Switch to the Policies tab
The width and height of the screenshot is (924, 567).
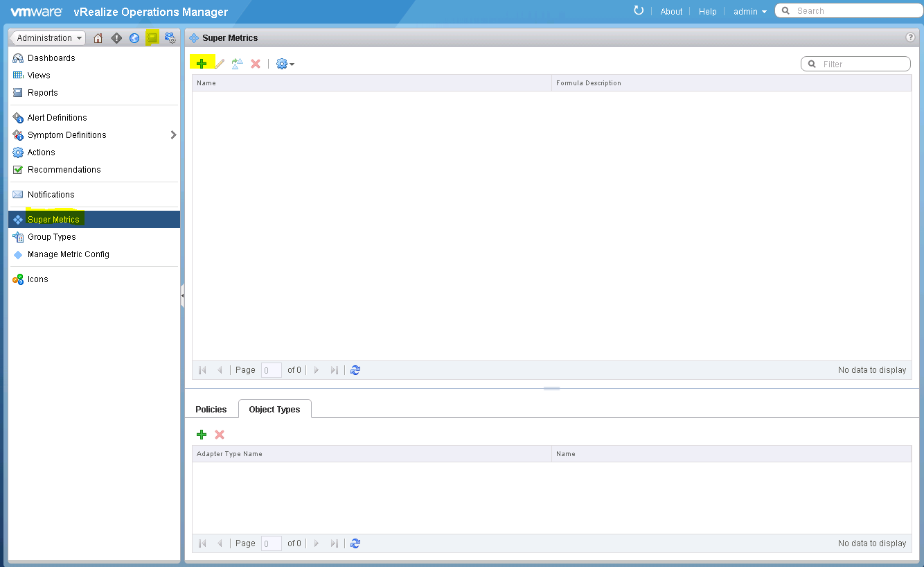pos(211,409)
